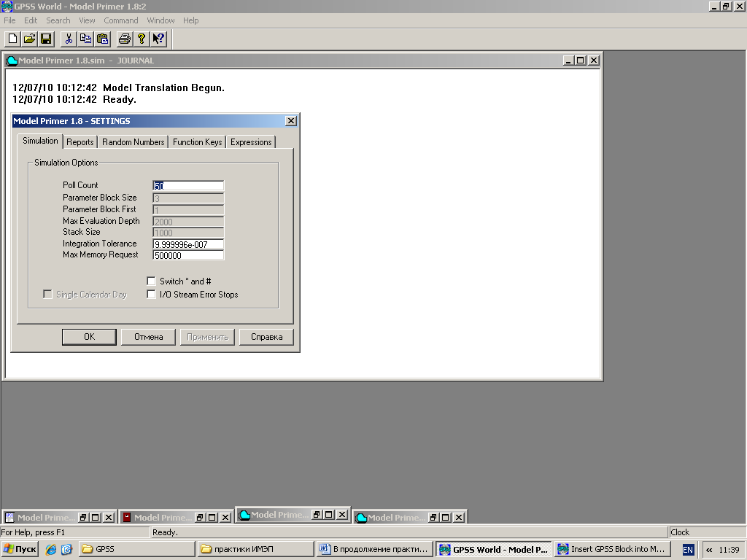
Task: Click the Применить apply button
Action: (207, 337)
